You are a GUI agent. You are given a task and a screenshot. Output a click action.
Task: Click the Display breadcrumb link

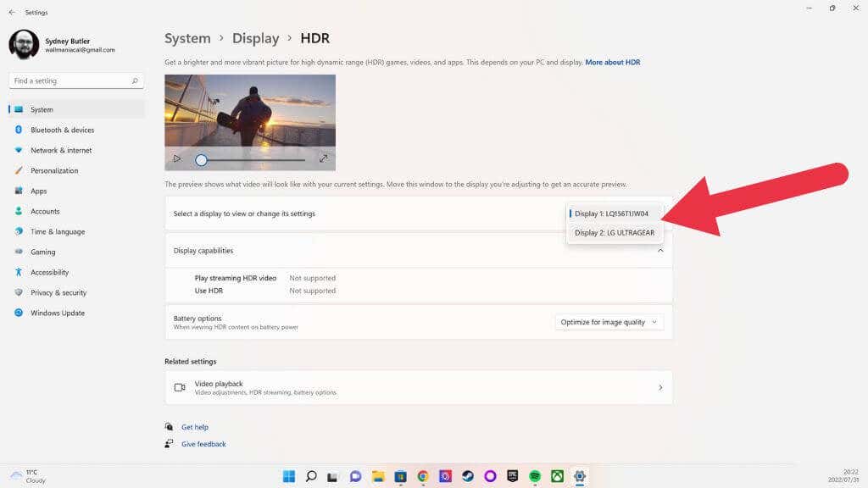256,38
